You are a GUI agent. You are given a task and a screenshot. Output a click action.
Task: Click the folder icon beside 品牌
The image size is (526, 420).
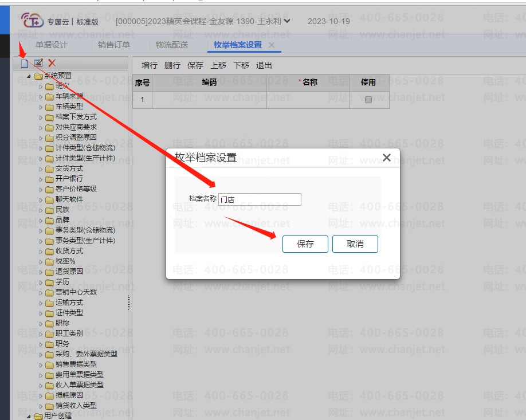click(49, 221)
